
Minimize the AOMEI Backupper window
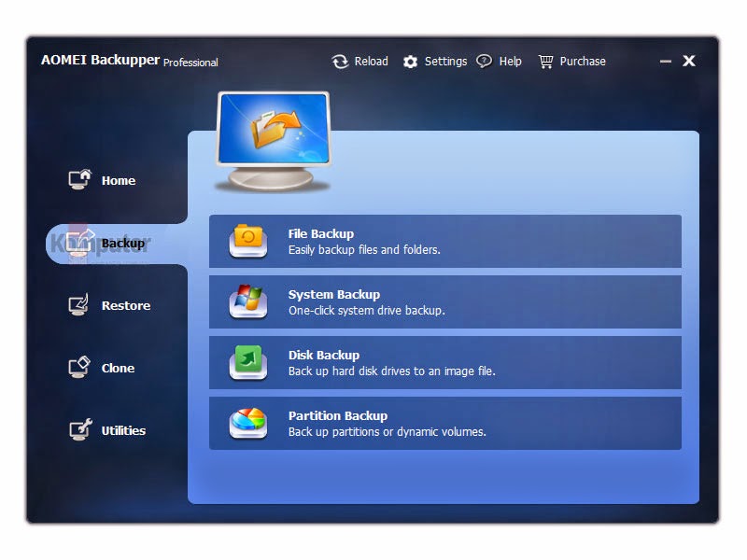point(665,60)
